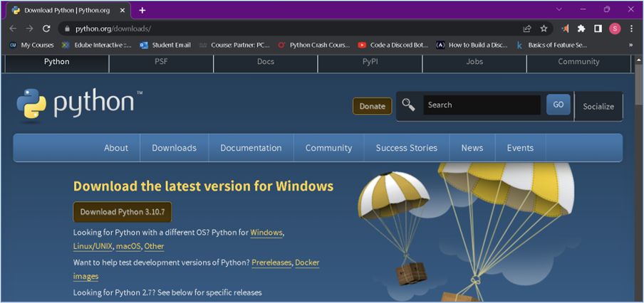The image size is (644, 303).
Task: Click the orange extension icon near star
Action: point(566,28)
